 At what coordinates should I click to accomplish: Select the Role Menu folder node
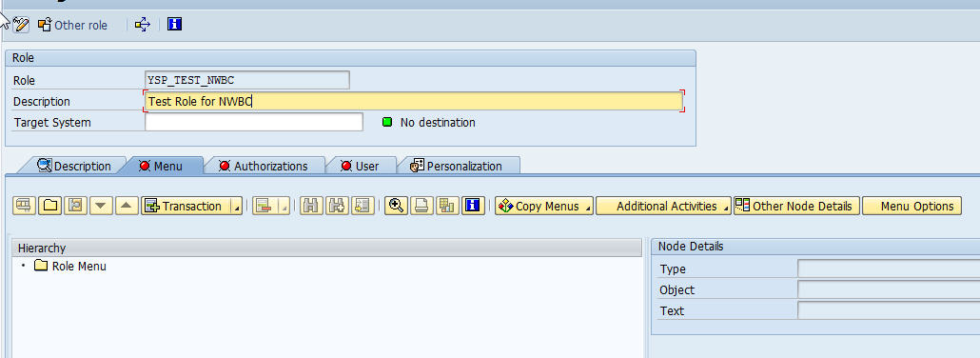(70, 266)
